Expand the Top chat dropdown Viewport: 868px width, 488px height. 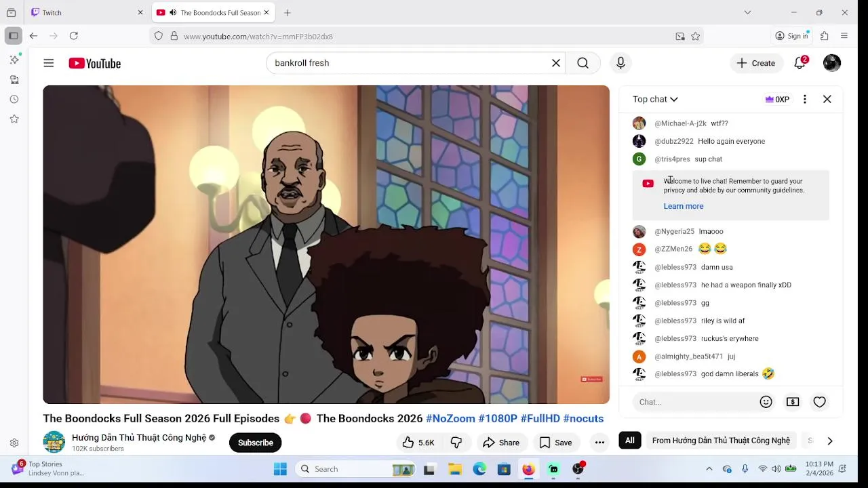click(655, 99)
